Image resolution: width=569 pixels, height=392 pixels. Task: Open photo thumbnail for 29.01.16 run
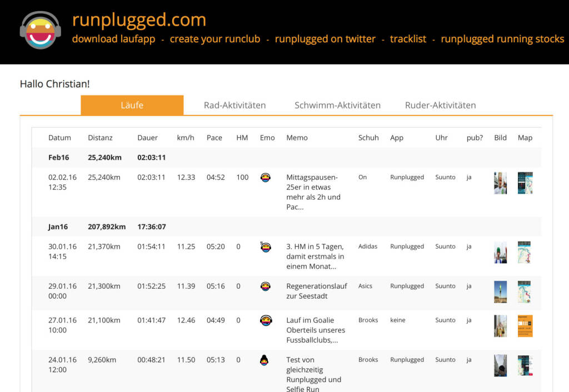coord(500,292)
